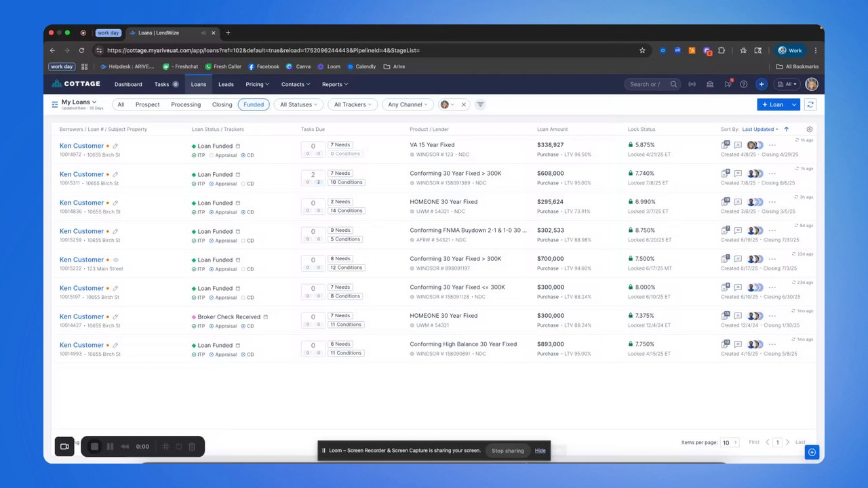Open the Contacts menu
The height and width of the screenshot is (488, 868).
pyautogui.click(x=296, y=85)
